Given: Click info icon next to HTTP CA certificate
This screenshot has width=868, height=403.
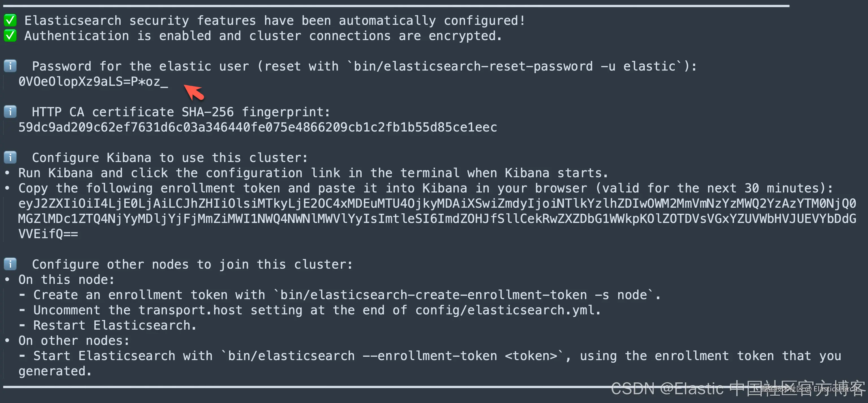Looking at the screenshot, I should tap(10, 112).
